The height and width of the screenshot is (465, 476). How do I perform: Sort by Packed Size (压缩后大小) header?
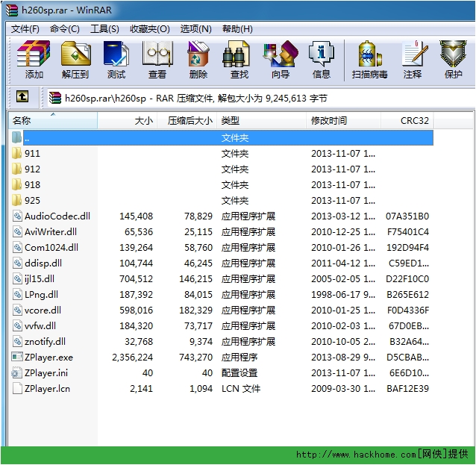(187, 121)
